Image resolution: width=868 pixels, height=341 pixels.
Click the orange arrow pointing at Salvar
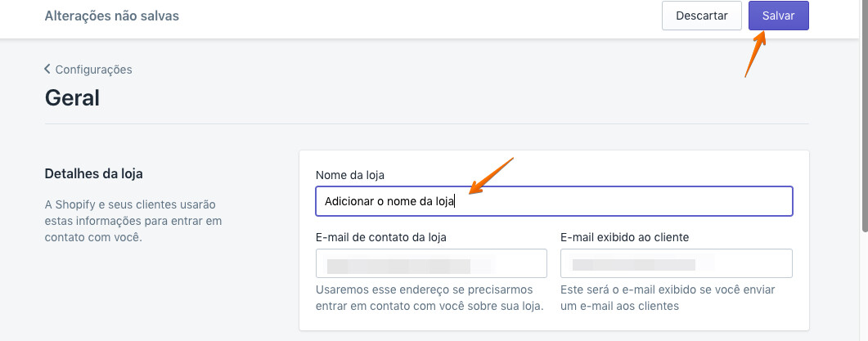756,54
